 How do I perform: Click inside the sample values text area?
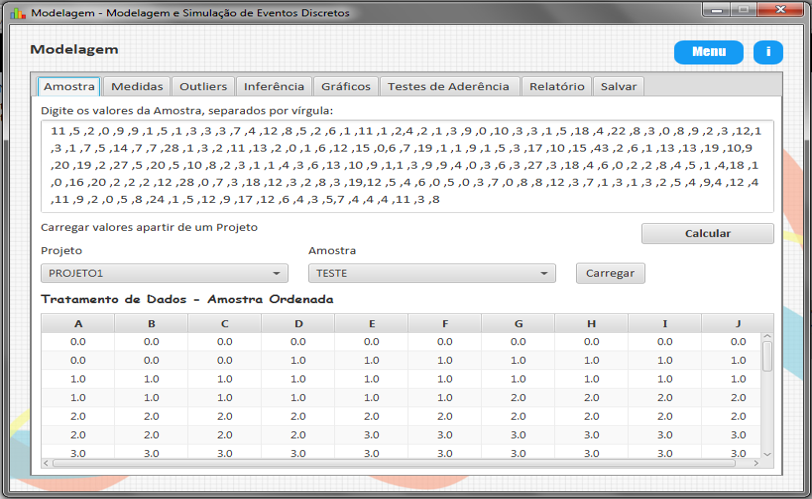[x=407, y=166]
